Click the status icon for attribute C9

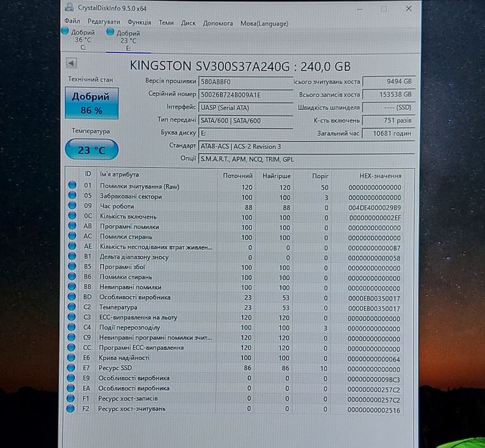[71, 337]
